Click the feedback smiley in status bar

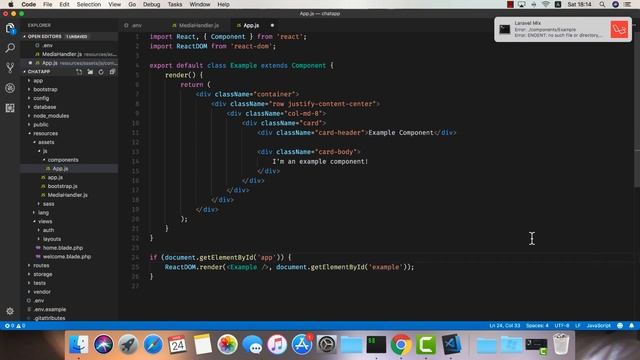[x=620, y=326]
